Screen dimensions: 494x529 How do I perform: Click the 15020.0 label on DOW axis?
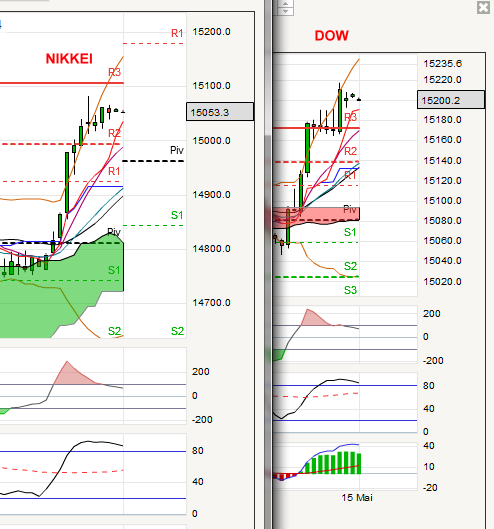442,282
